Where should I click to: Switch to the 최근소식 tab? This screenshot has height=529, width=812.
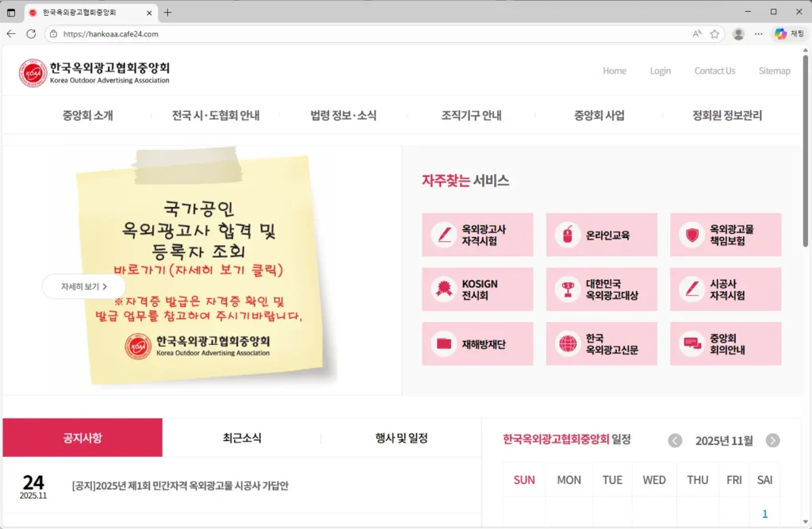click(241, 437)
